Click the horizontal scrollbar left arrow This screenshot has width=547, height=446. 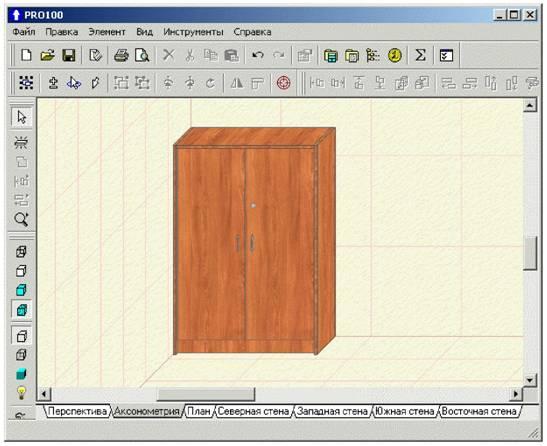point(44,394)
